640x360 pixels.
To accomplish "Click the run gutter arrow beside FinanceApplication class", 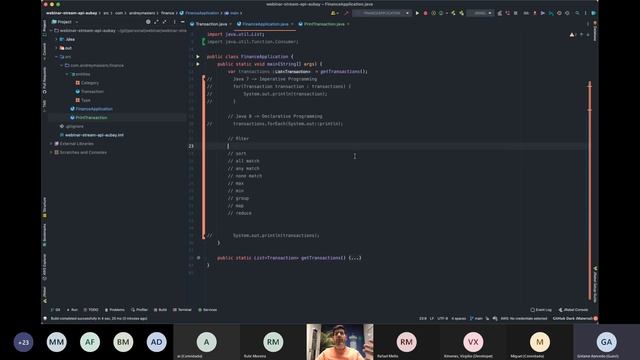I will [x=198, y=56].
